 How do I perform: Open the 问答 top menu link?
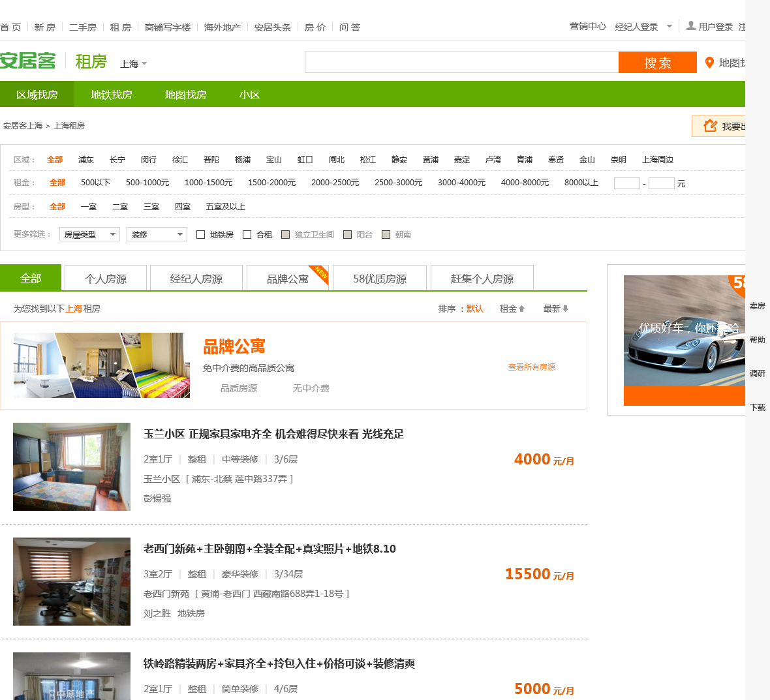pos(349,27)
